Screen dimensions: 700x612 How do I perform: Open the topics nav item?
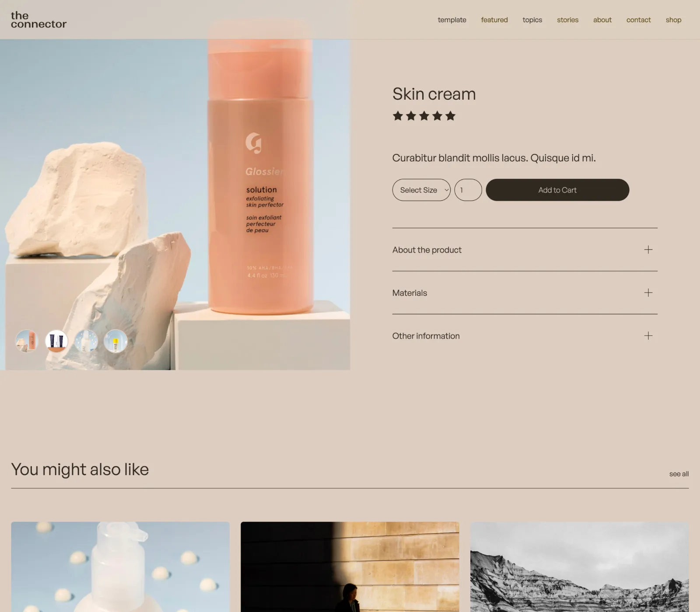point(532,20)
